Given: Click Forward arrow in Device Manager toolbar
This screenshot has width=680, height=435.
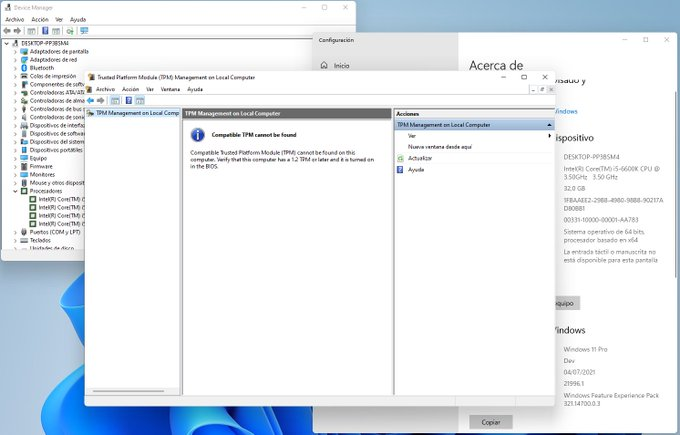Looking at the screenshot, I should (17, 31).
